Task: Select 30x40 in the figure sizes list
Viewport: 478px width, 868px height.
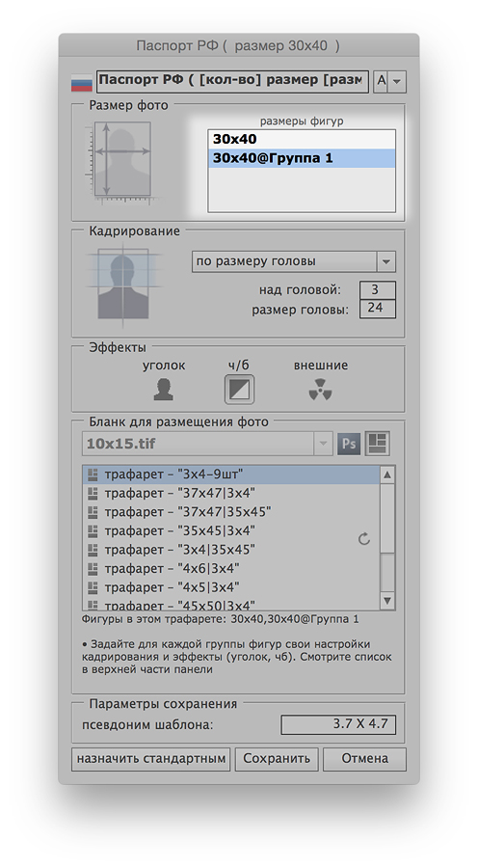Action: pos(302,140)
